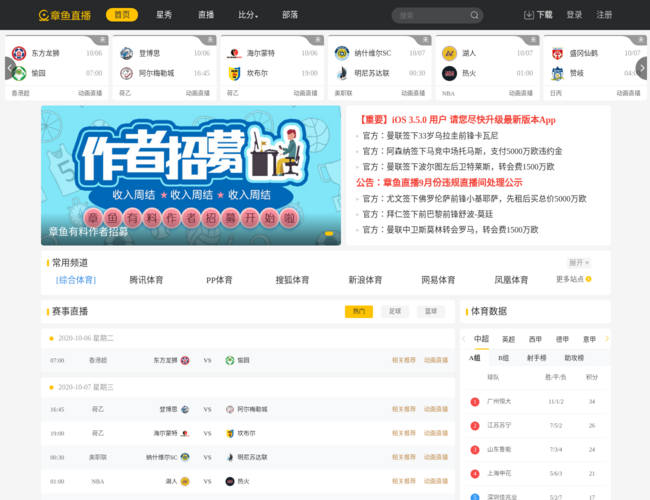650x500 pixels.
Task: Click in the search input field
Action: click(431, 15)
